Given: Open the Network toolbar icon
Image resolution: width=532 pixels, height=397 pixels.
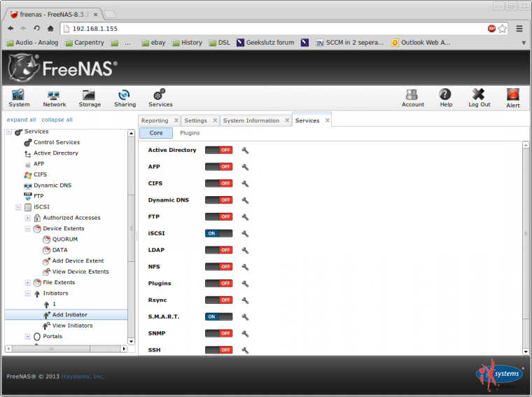Looking at the screenshot, I should click(55, 98).
